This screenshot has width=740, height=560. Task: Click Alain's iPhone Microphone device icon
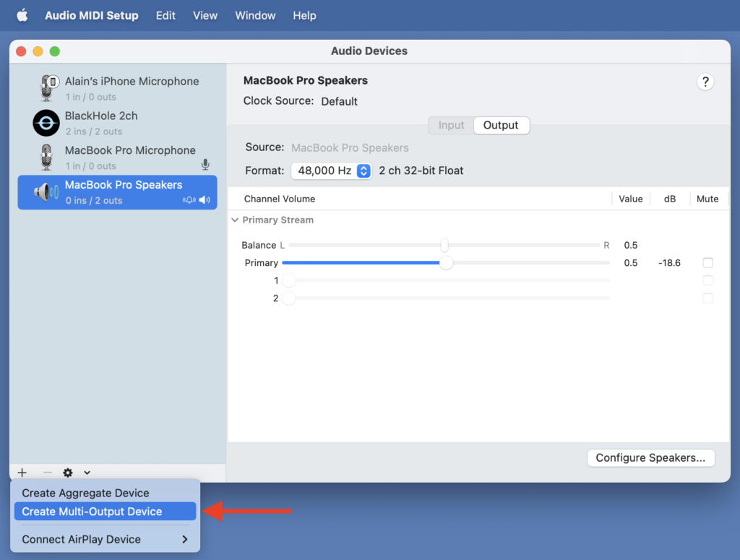[48, 88]
